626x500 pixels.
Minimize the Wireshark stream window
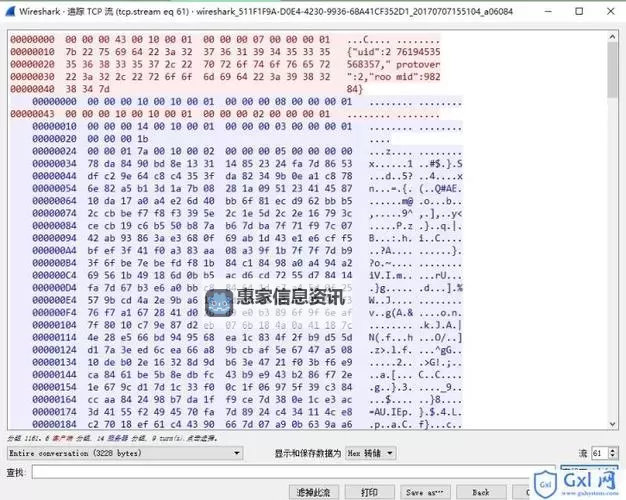(x=549, y=11)
